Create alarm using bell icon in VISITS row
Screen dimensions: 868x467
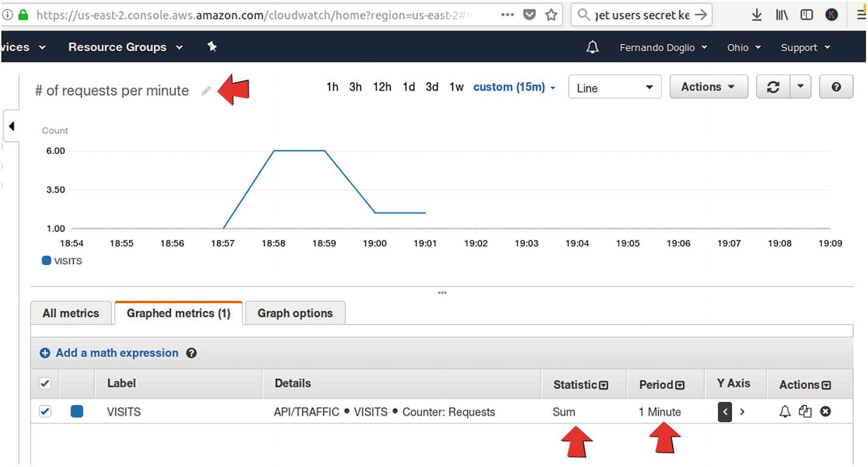point(785,412)
